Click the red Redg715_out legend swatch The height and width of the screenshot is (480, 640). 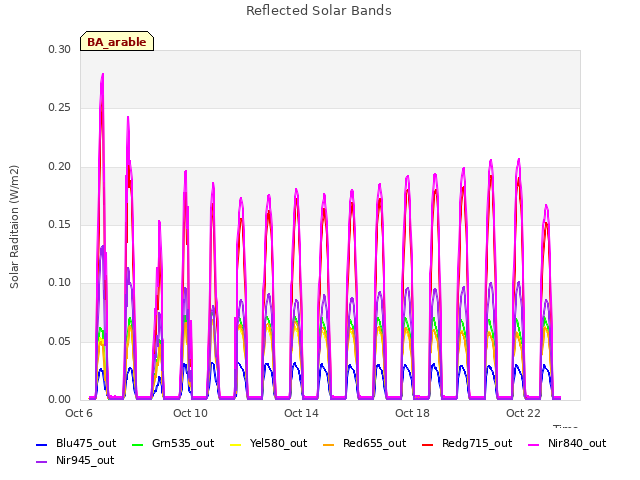(427, 444)
